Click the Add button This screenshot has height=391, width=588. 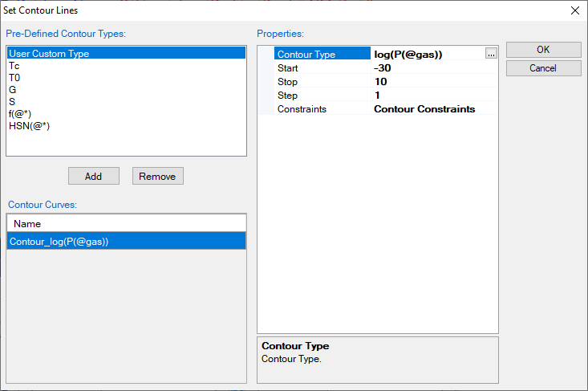click(93, 176)
